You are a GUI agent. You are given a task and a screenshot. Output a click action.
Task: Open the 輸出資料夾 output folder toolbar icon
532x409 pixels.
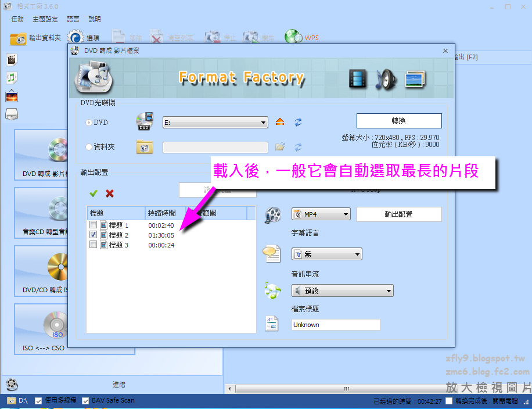[x=17, y=38]
